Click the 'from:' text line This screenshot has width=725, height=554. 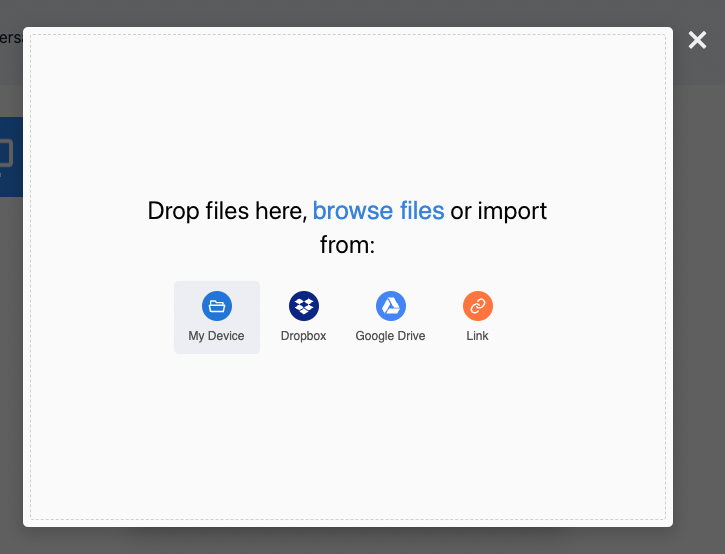point(347,244)
